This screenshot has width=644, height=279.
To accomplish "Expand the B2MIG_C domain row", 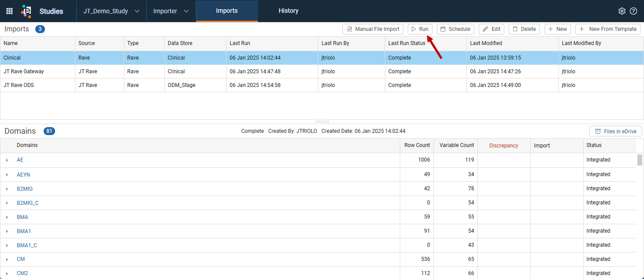I will coord(7,203).
